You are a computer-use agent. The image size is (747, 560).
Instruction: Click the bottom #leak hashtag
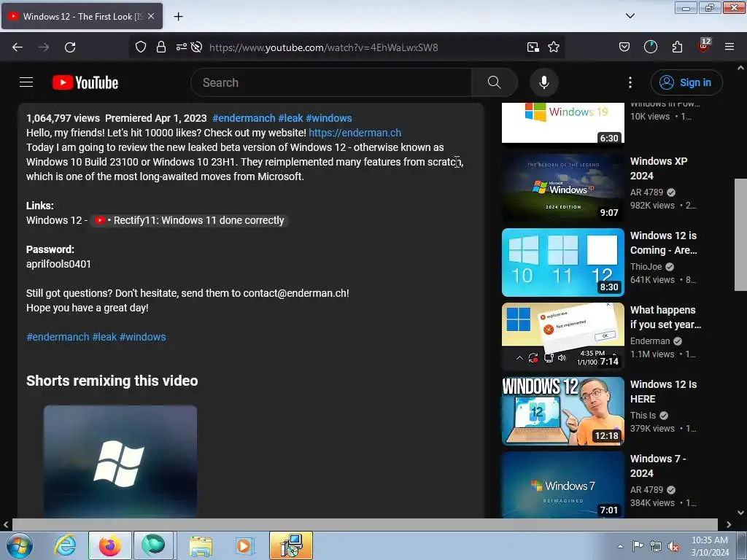point(104,337)
